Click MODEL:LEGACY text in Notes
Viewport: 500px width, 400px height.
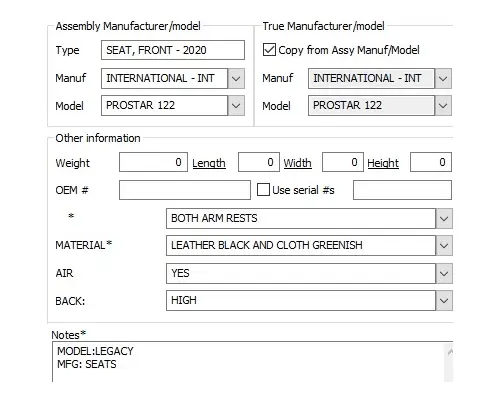(x=95, y=351)
